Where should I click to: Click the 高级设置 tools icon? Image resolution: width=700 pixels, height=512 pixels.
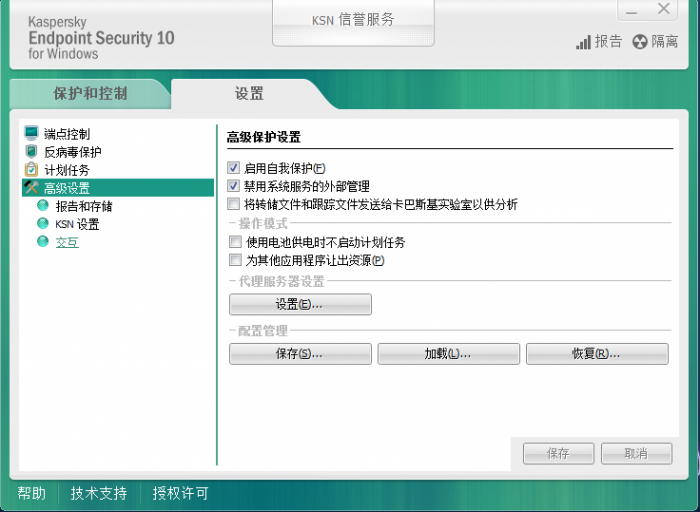[31, 187]
